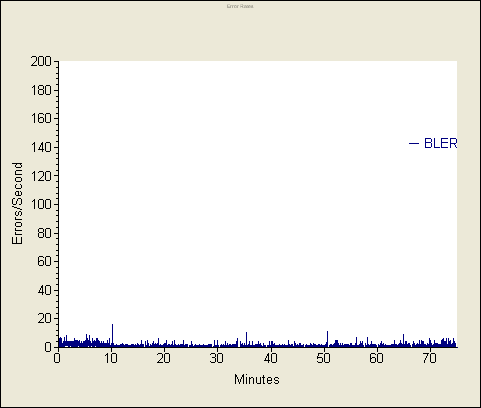
Task: Select the Errors/Second axis title
Action: pos(17,203)
